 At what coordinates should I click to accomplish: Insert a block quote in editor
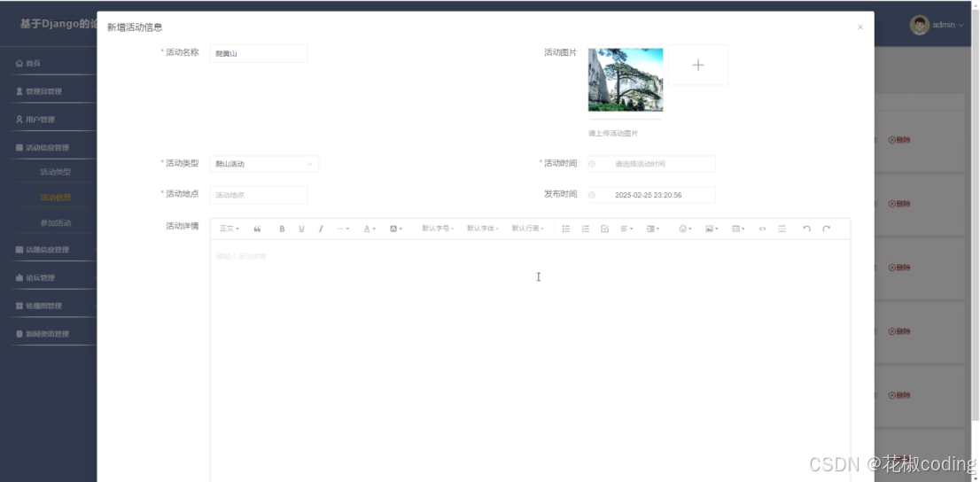point(257,229)
